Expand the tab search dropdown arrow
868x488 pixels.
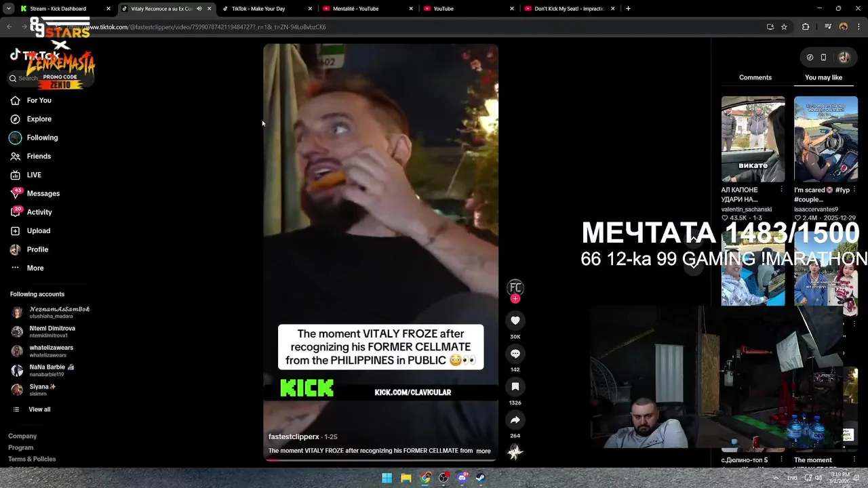(x=8, y=9)
